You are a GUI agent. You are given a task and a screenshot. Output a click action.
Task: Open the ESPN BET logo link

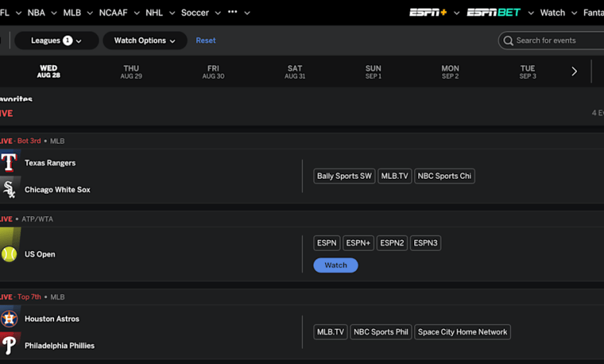tap(493, 12)
